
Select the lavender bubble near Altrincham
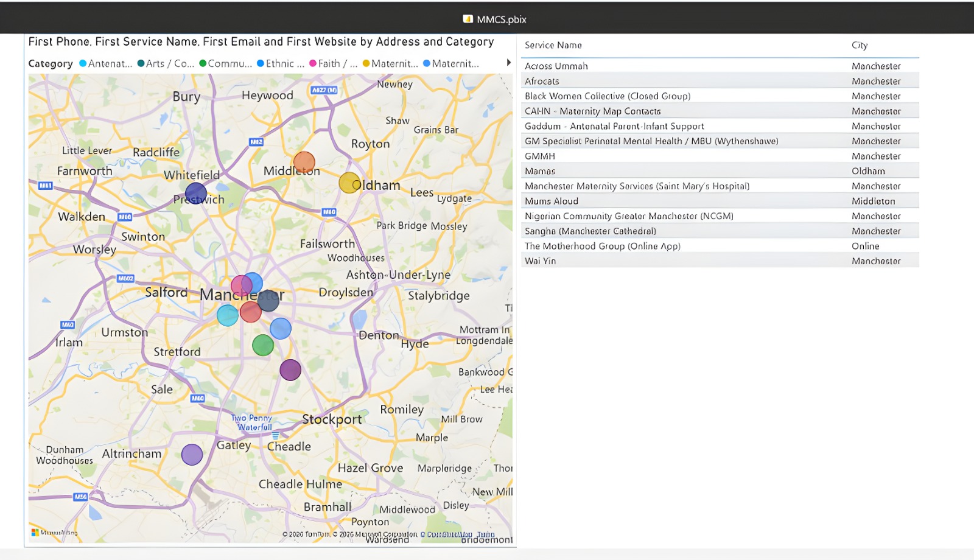pos(192,455)
